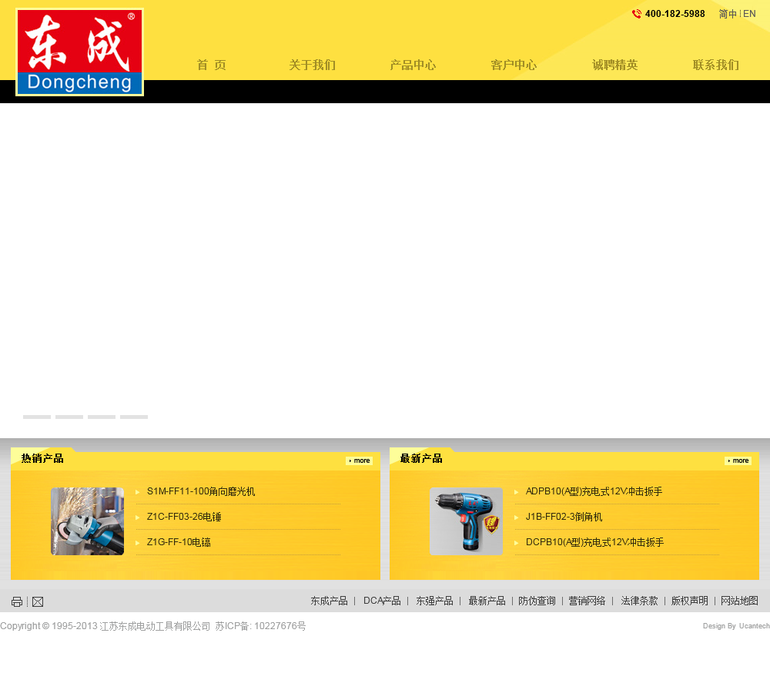Open the 产品中心 menu item

413,65
